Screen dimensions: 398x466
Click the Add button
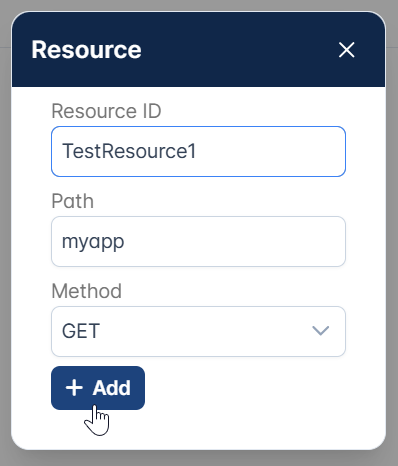pyautogui.click(x=98, y=388)
